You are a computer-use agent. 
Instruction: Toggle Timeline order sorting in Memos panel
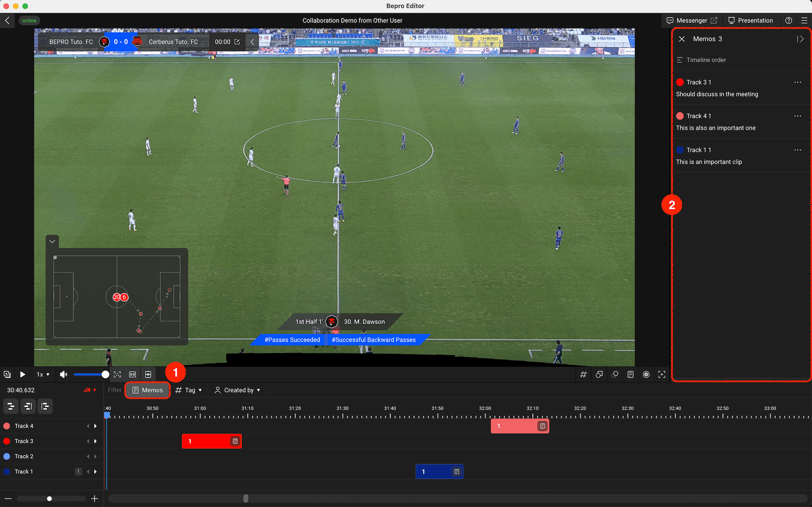pyautogui.click(x=701, y=60)
